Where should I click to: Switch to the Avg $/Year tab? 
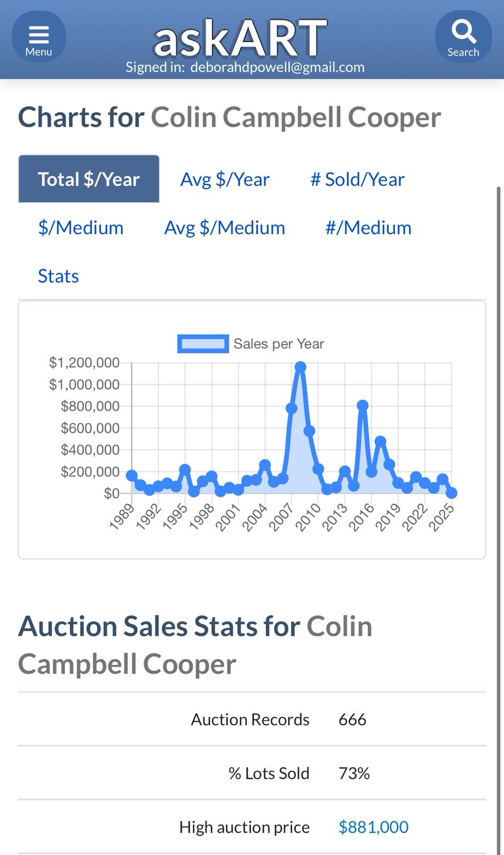[225, 179]
